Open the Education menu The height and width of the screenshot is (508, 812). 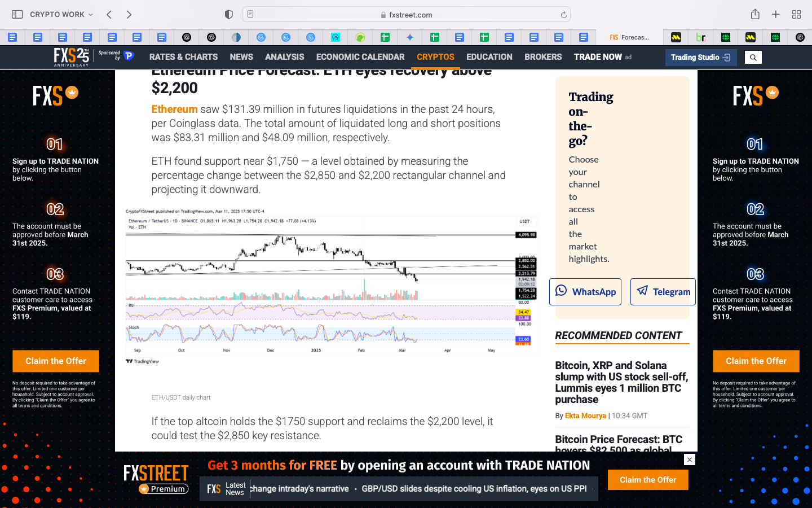coord(489,57)
